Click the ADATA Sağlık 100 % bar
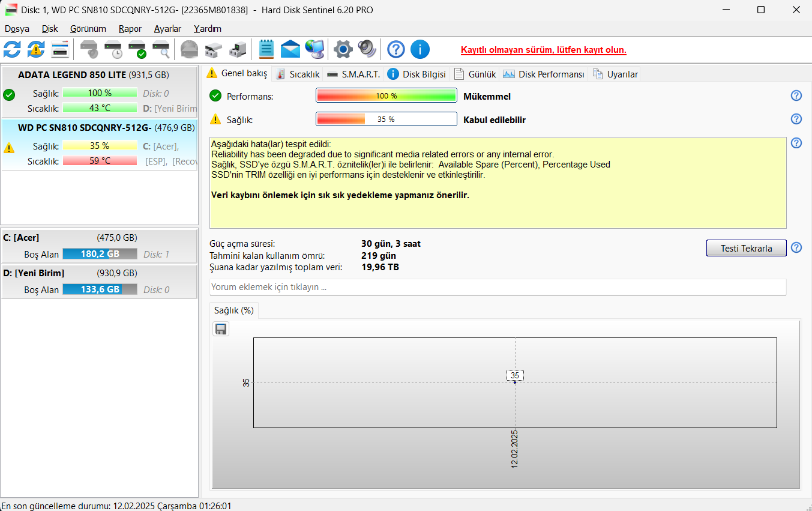The width and height of the screenshot is (812, 511). click(100, 93)
